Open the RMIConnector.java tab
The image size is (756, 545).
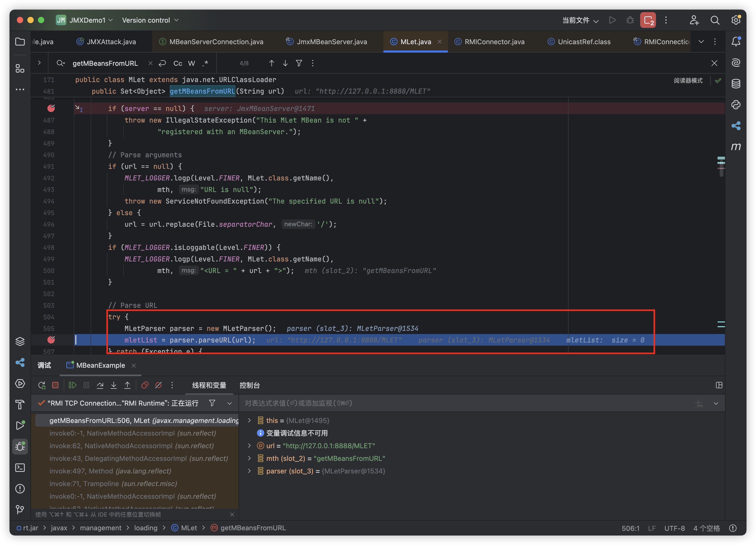(x=490, y=42)
